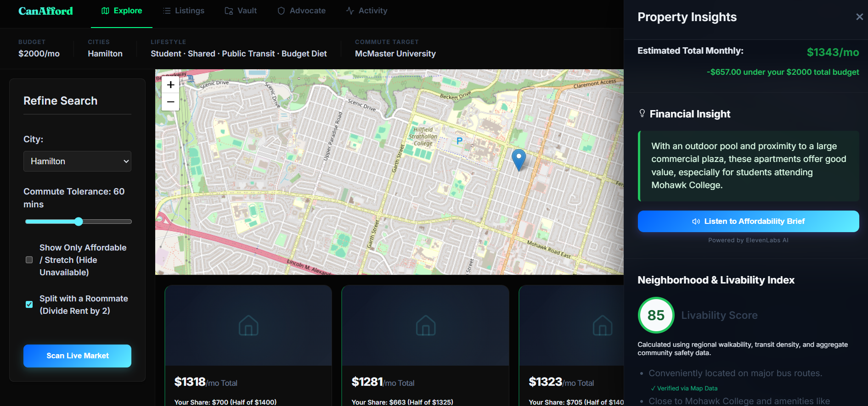
Task: Go to the Vault tab
Action: 241,11
